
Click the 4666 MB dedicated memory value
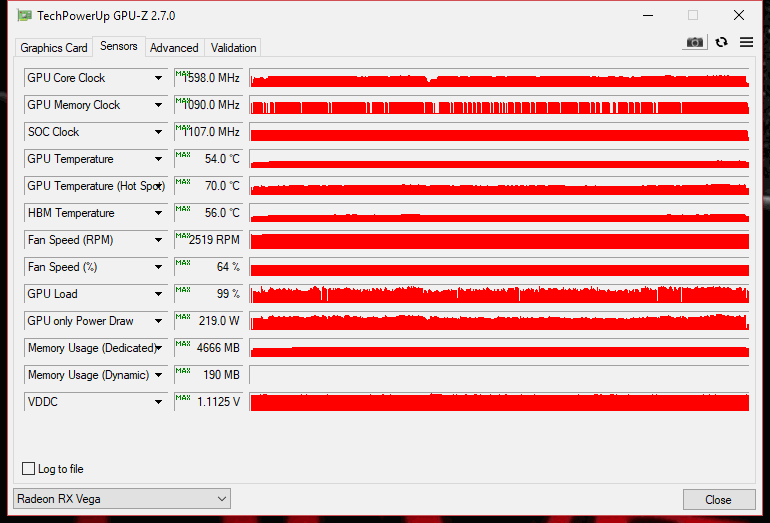click(x=209, y=348)
